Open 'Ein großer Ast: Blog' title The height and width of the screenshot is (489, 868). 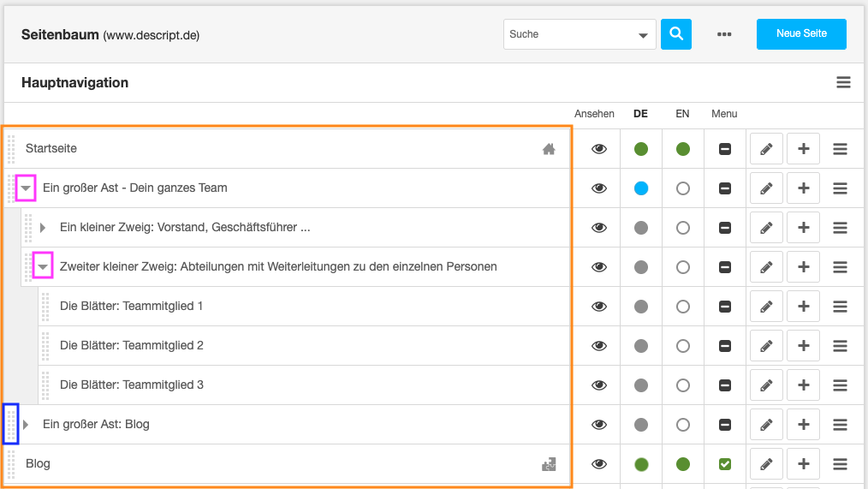click(96, 424)
